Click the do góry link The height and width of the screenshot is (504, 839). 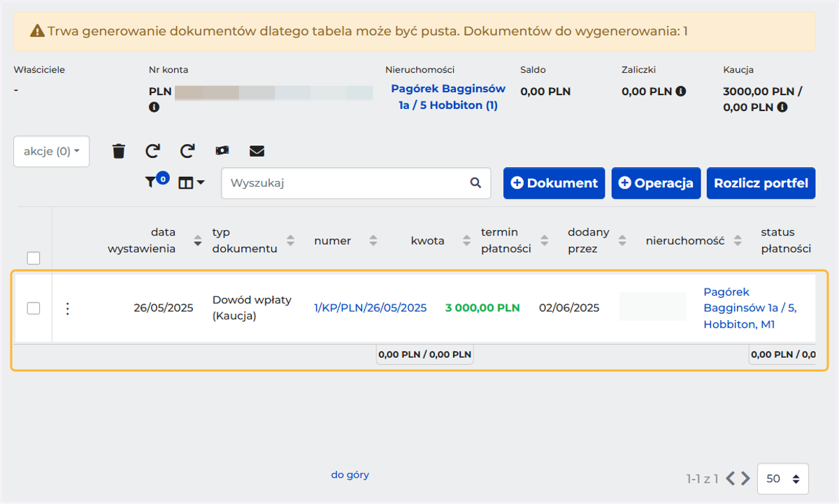point(350,475)
